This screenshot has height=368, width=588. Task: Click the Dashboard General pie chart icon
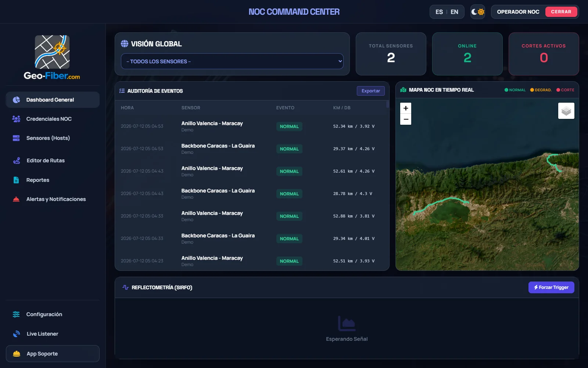coord(16,100)
